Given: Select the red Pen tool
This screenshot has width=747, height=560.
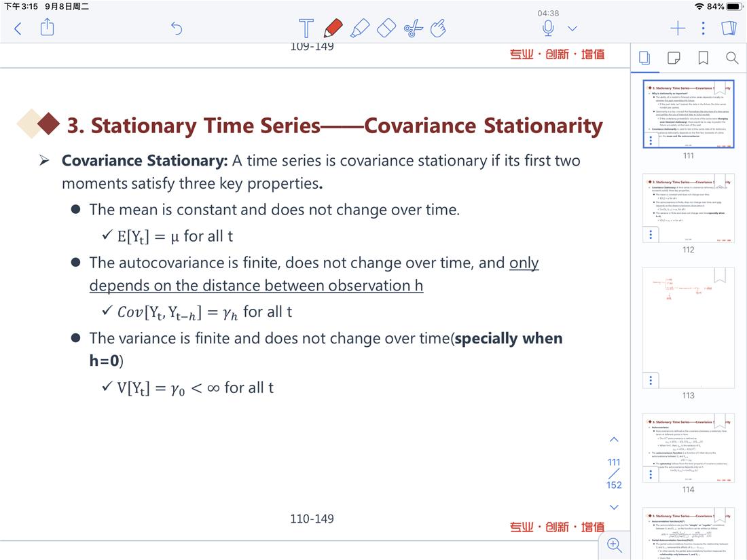Looking at the screenshot, I should tap(333, 28).
